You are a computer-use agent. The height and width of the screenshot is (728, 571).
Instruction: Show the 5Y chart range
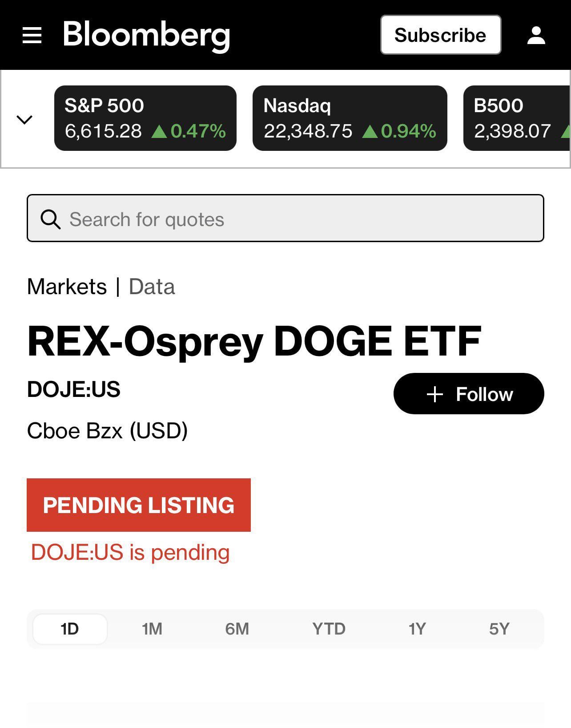(x=499, y=629)
